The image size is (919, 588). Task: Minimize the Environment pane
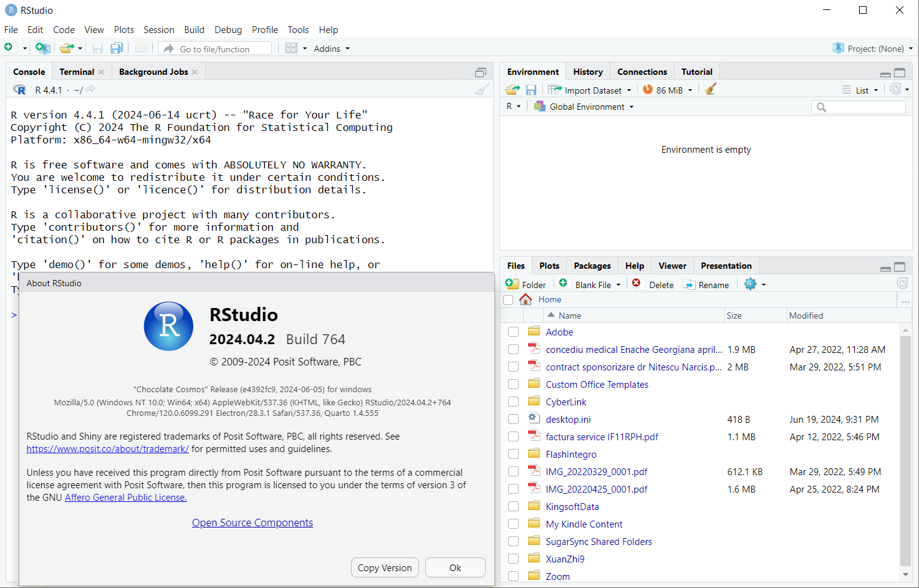click(x=885, y=74)
